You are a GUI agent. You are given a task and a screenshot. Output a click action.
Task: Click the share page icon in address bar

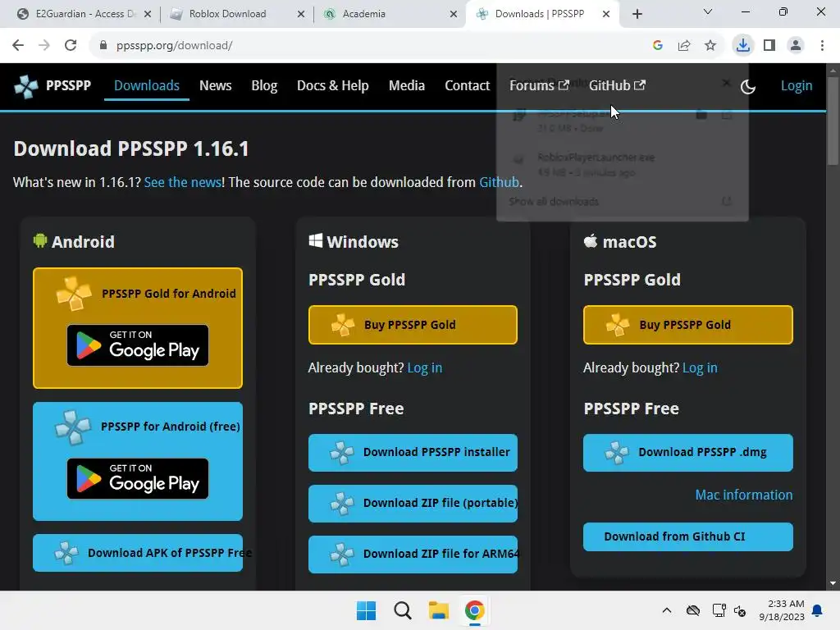[x=684, y=46]
